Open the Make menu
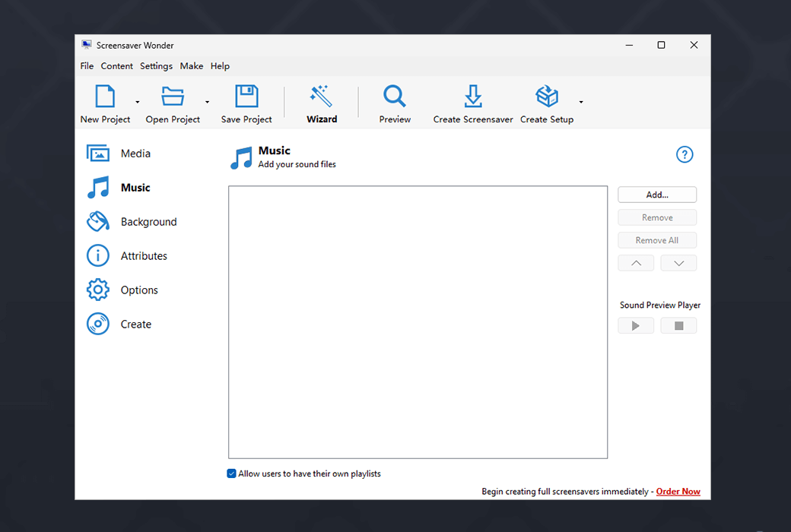This screenshot has height=532, width=791. point(191,66)
